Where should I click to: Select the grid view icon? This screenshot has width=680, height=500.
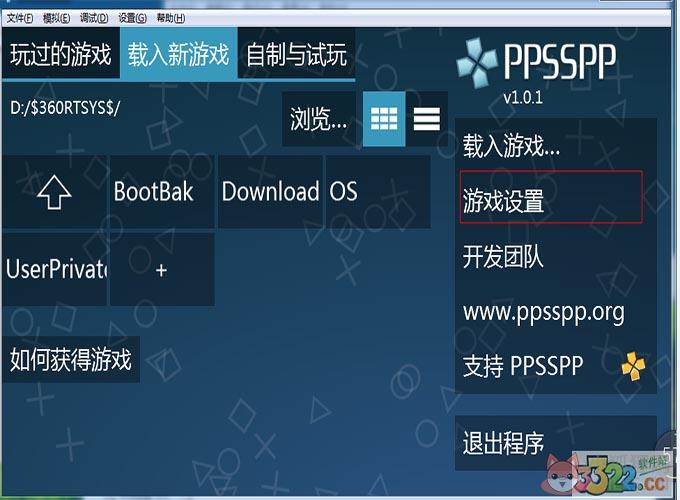[384, 119]
